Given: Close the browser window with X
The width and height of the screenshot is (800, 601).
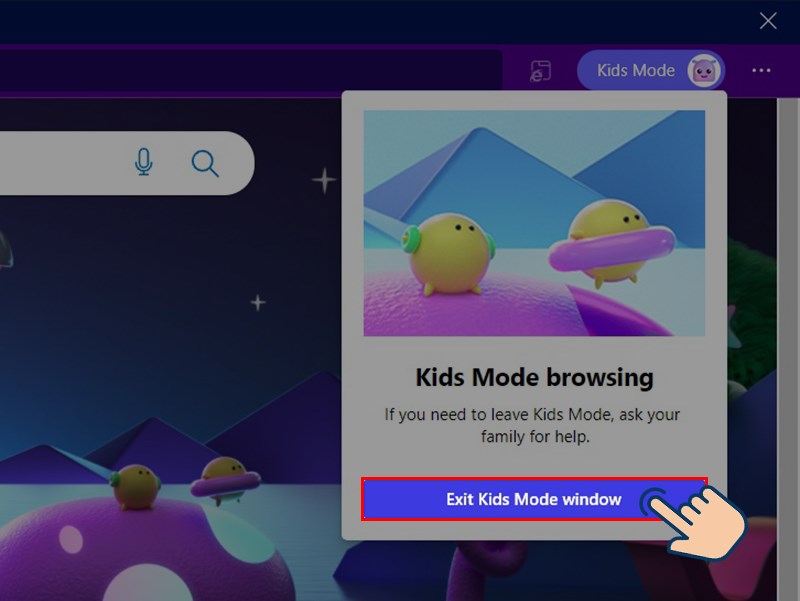Looking at the screenshot, I should [768, 21].
